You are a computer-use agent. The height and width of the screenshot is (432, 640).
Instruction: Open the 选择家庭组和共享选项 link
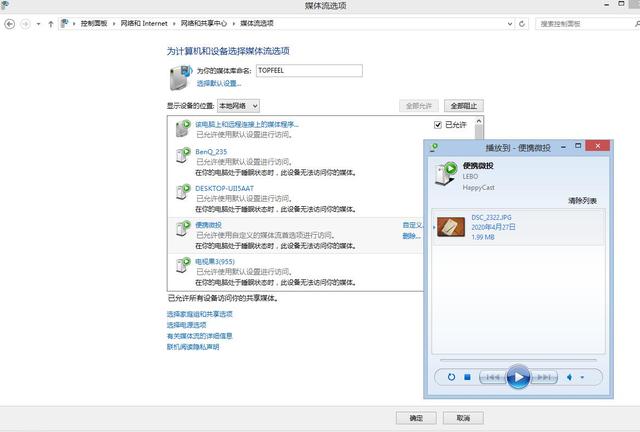point(200,314)
